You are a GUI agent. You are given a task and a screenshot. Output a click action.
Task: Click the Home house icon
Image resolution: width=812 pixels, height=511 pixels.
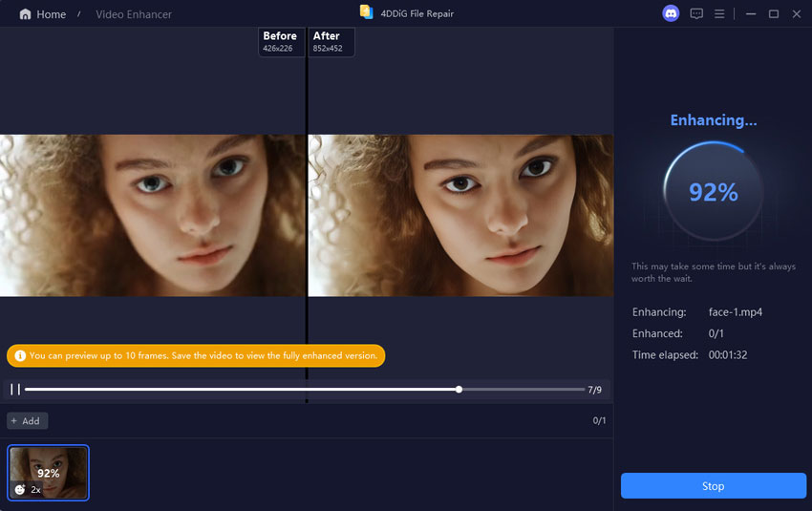tap(25, 15)
